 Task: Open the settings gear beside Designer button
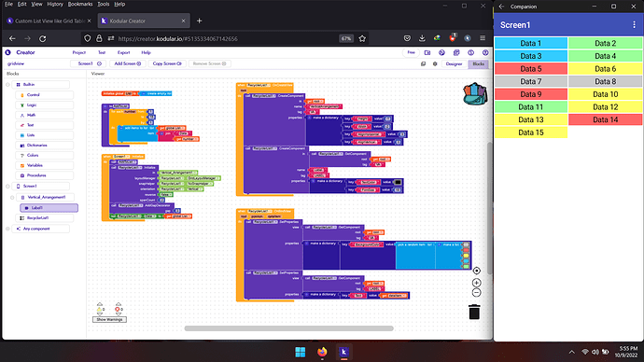pos(435,64)
